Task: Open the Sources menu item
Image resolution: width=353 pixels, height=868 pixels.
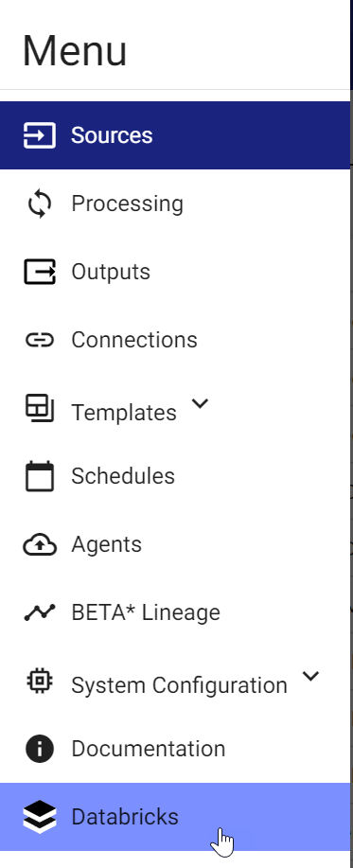Action: click(175, 135)
